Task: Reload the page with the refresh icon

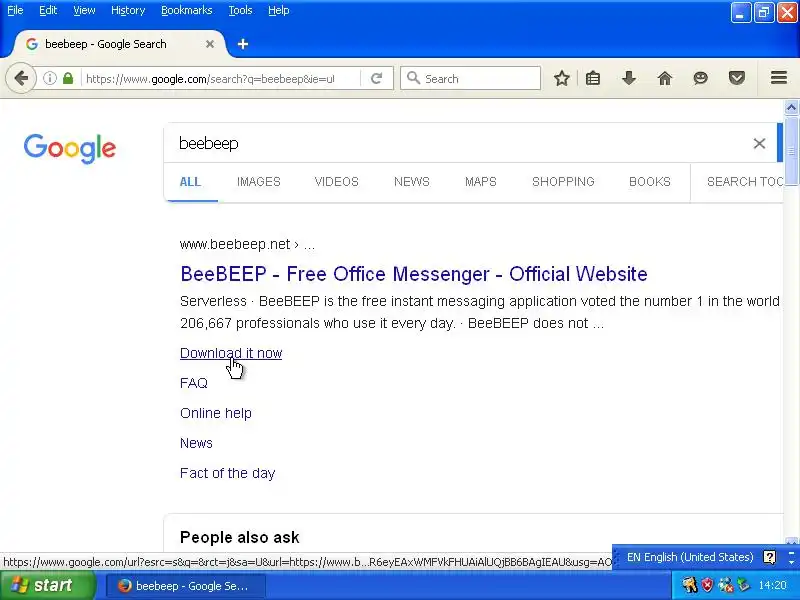Action: [377, 79]
